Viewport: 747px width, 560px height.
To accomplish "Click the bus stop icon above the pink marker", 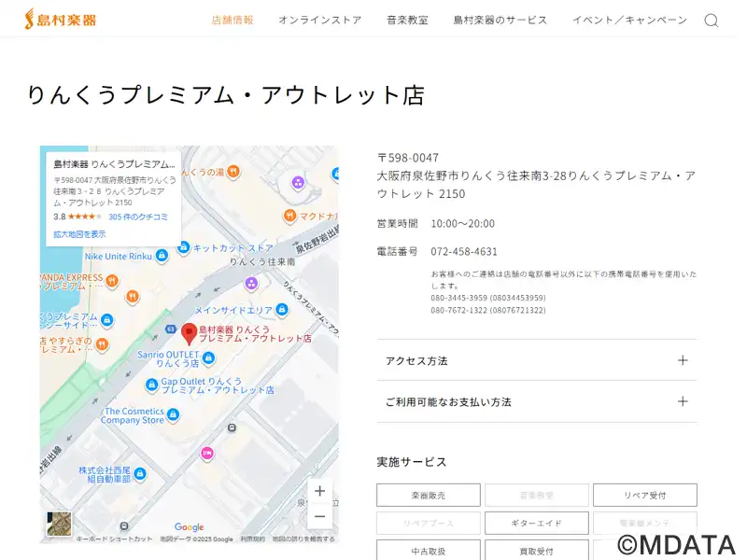I will 232,427.
